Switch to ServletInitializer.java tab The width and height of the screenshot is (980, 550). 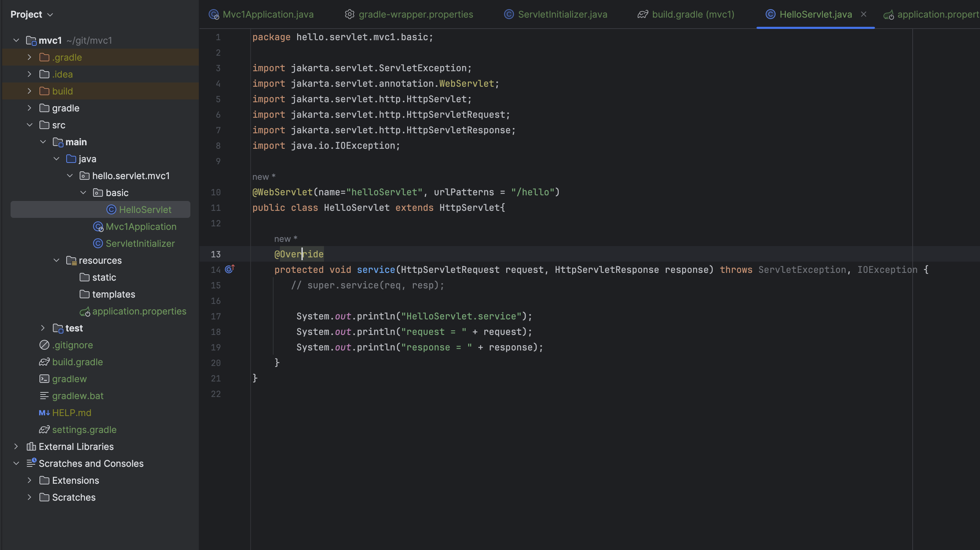click(556, 14)
